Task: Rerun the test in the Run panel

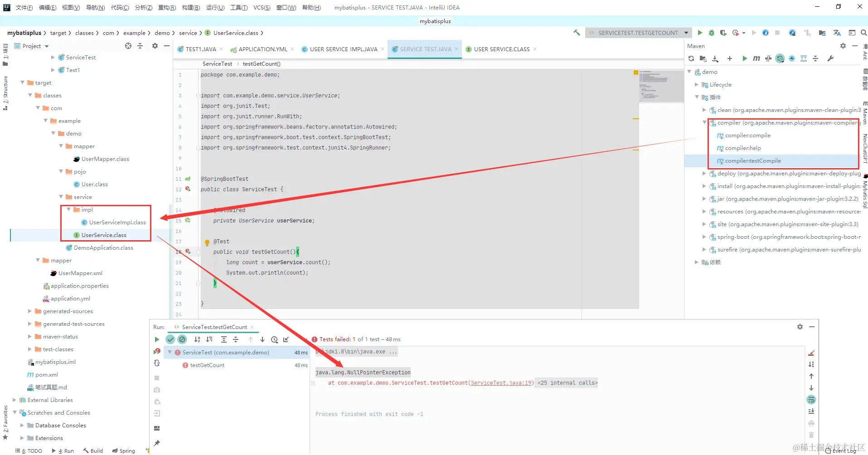Action: tap(157, 339)
